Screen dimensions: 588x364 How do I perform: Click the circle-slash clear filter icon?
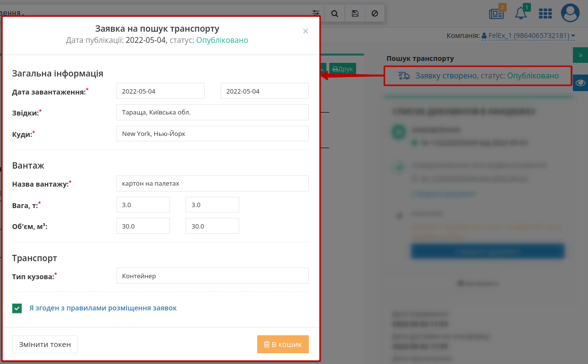(375, 13)
